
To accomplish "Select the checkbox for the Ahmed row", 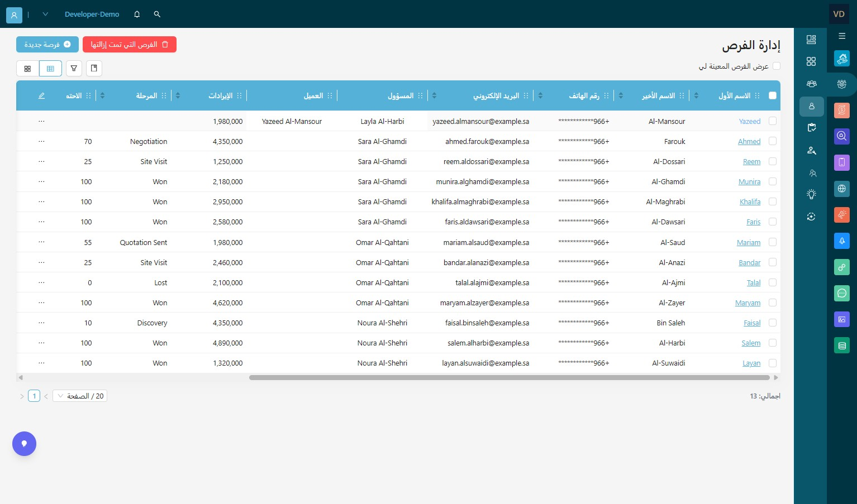I will tap(773, 141).
